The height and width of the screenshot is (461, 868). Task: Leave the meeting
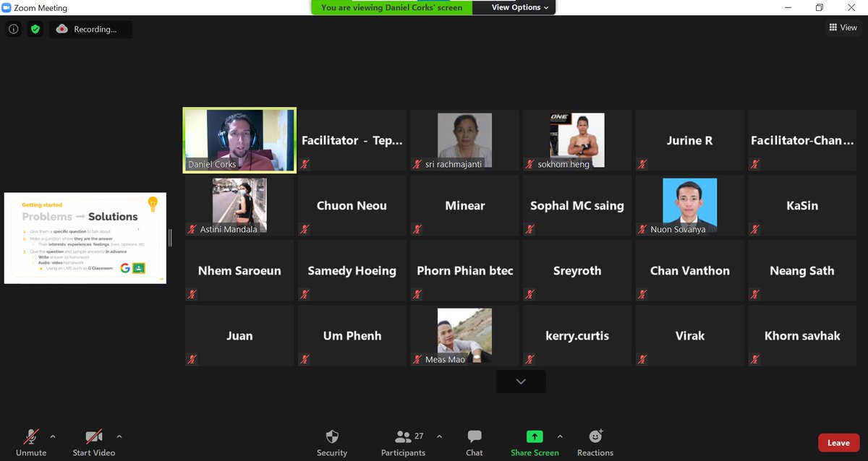point(838,443)
